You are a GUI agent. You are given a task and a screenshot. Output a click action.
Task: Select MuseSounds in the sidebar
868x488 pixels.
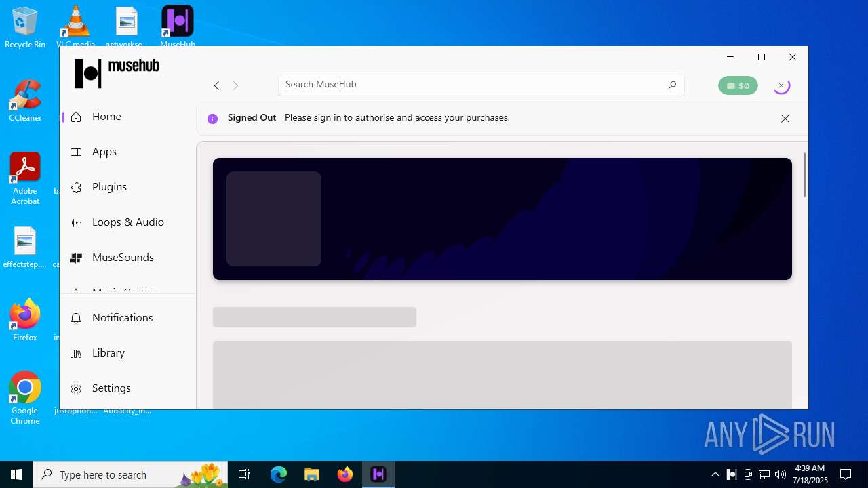pos(128,258)
